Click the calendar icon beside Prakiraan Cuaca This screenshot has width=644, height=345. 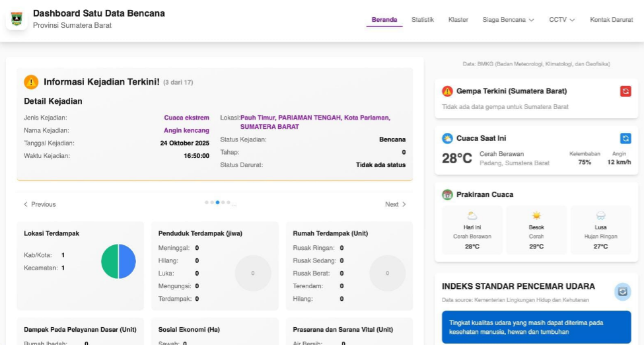(x=447, y=194)
